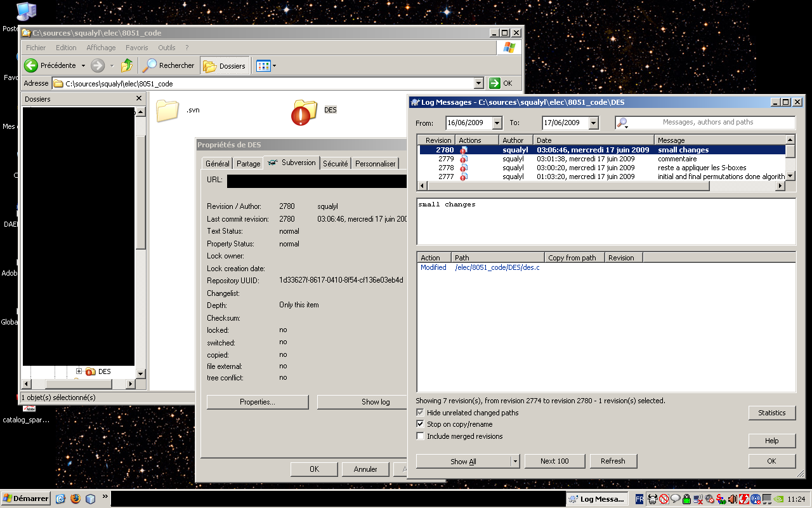Open the .svn folder icon
812x508 pixels.
(x=167, y=110)
